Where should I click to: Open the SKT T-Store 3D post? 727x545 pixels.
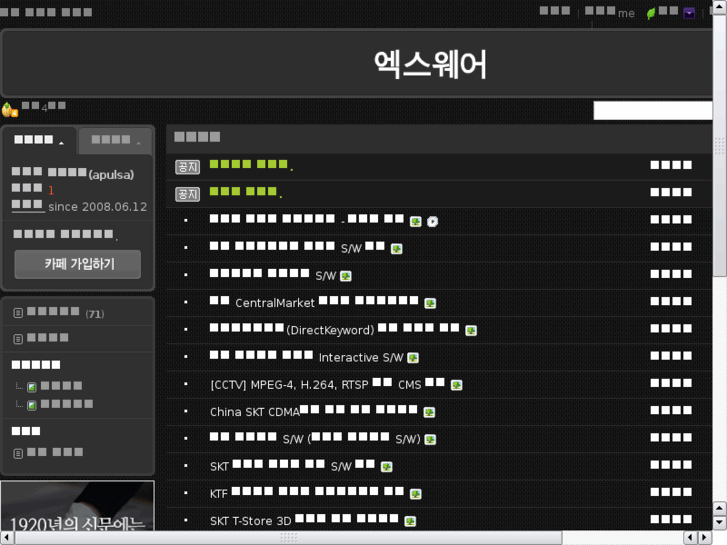304,520
